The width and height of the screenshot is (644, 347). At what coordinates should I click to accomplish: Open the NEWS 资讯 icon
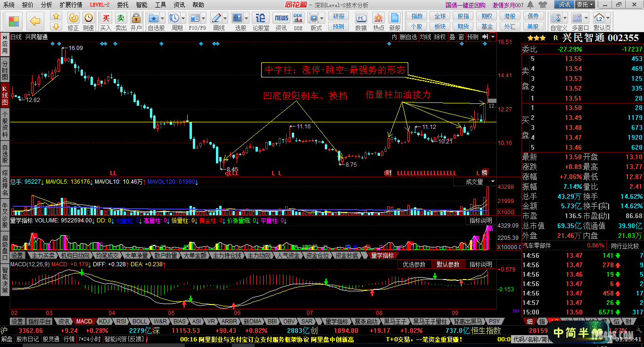tap(281, 18)
